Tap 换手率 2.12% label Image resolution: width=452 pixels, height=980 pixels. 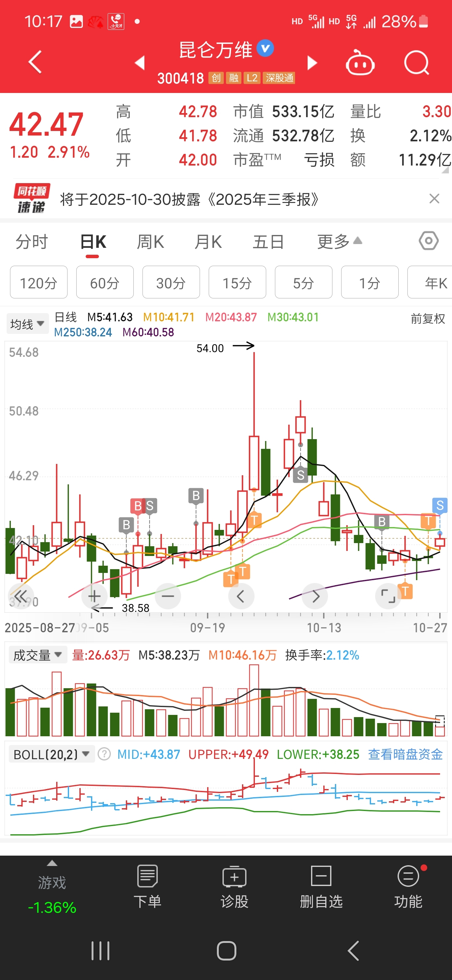322,655
